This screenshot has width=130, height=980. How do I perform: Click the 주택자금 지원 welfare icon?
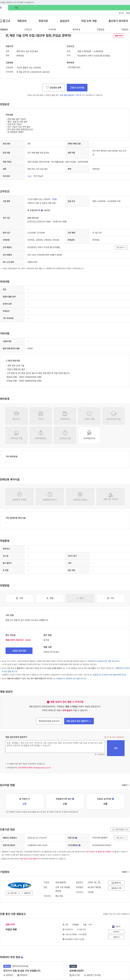tap(16, 435)
